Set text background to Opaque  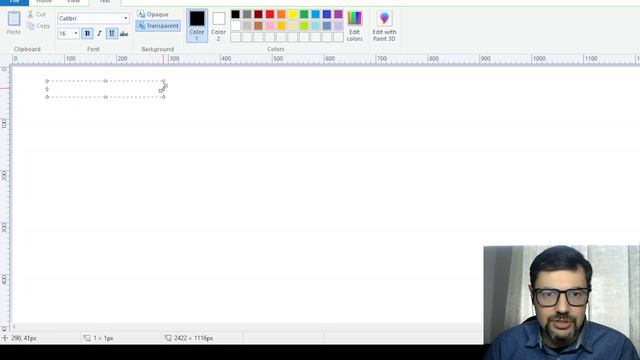(x=153, y=14)
